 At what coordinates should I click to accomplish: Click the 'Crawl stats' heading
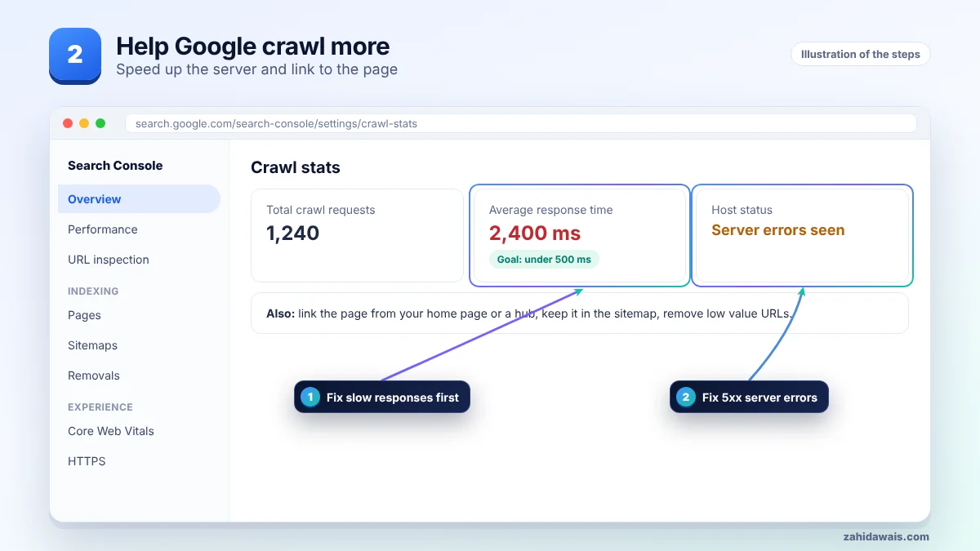click(x=296, y=167)
